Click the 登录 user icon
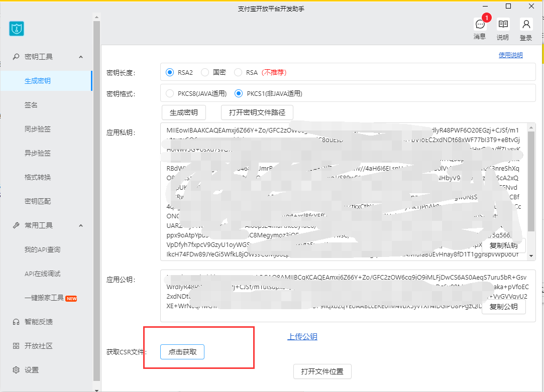 526,24
